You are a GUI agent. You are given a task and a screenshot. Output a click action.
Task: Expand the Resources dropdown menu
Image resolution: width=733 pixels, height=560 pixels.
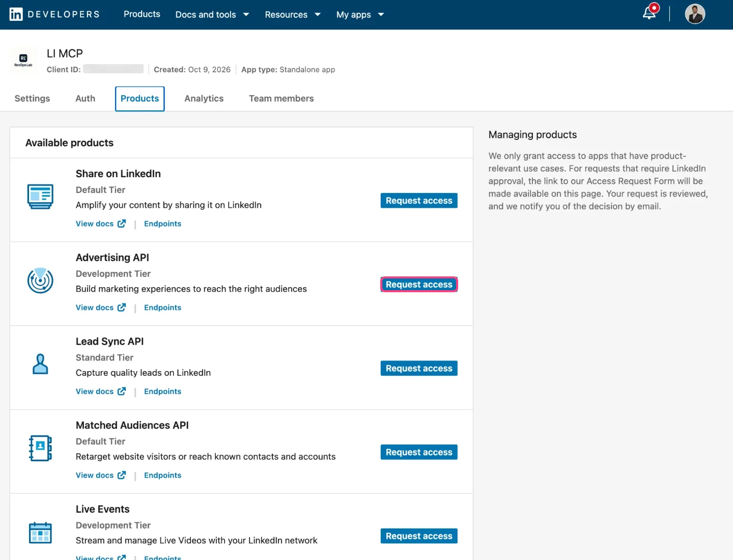pos(293,15)
